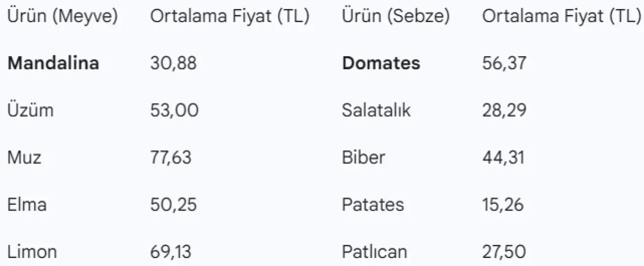
Task: Click the 44,31 price value
Action: point(503,157)
